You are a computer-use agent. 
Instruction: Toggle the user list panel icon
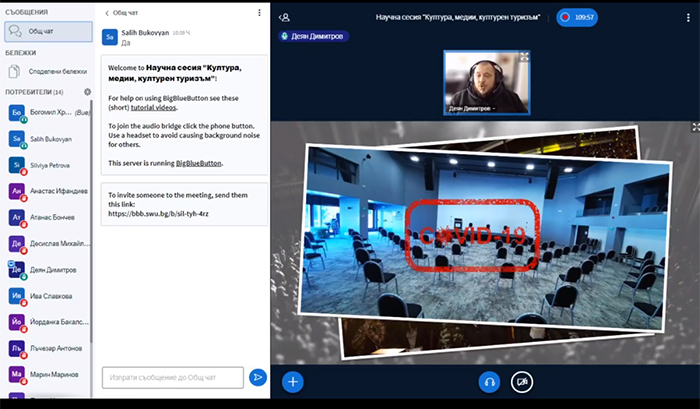click(x=284, y=17)
